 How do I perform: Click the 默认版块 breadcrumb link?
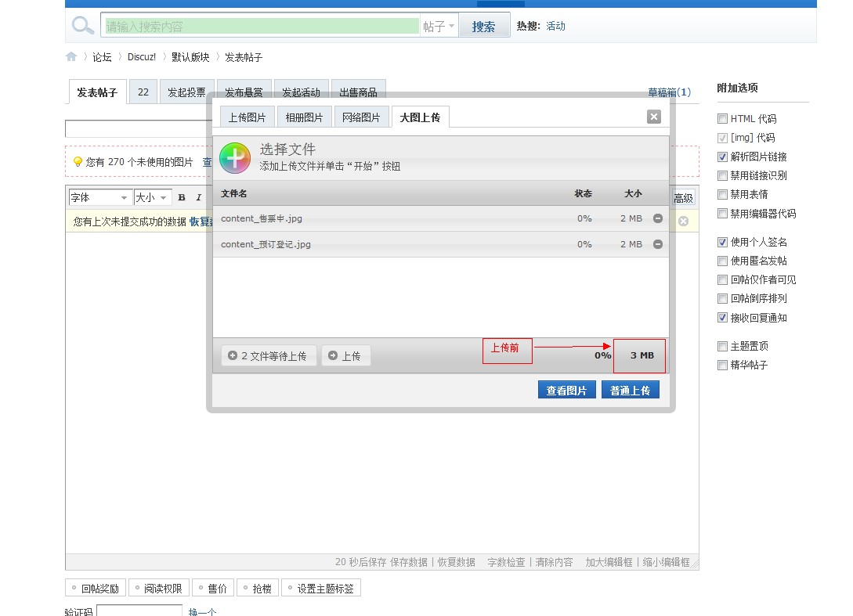190,56
